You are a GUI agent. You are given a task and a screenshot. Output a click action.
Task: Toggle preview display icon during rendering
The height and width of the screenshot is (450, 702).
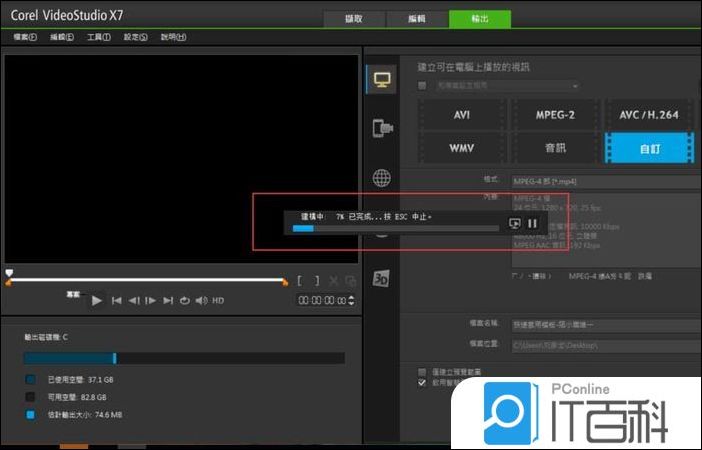pyautogui.click(x=514, y=223)
